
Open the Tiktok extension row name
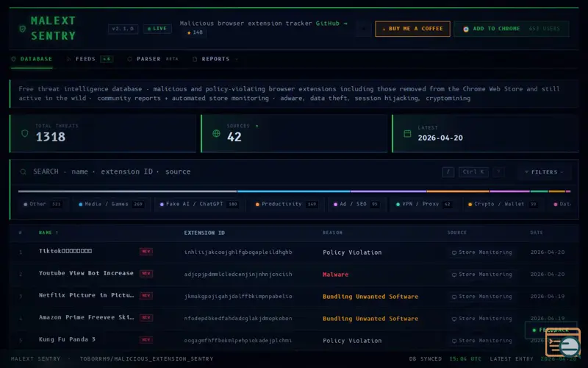[x=65, y=251]
